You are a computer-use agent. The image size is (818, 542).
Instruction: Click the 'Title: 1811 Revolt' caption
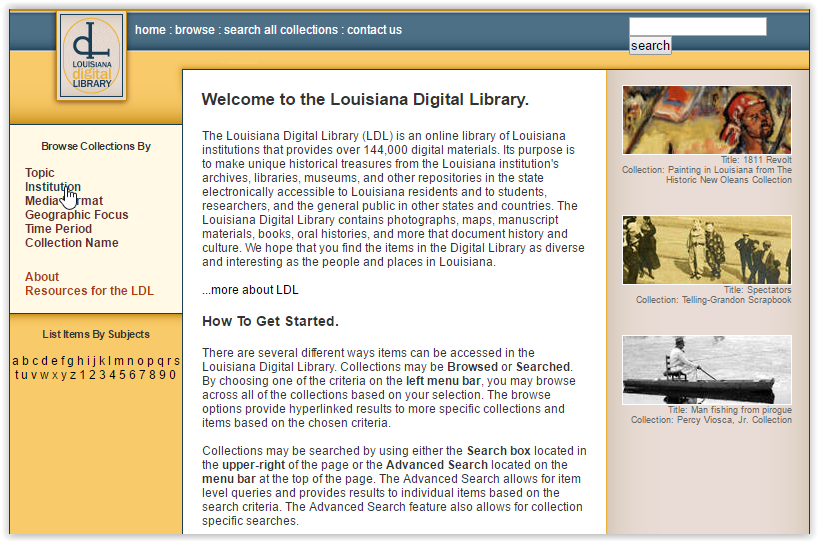tap(756, 160)
